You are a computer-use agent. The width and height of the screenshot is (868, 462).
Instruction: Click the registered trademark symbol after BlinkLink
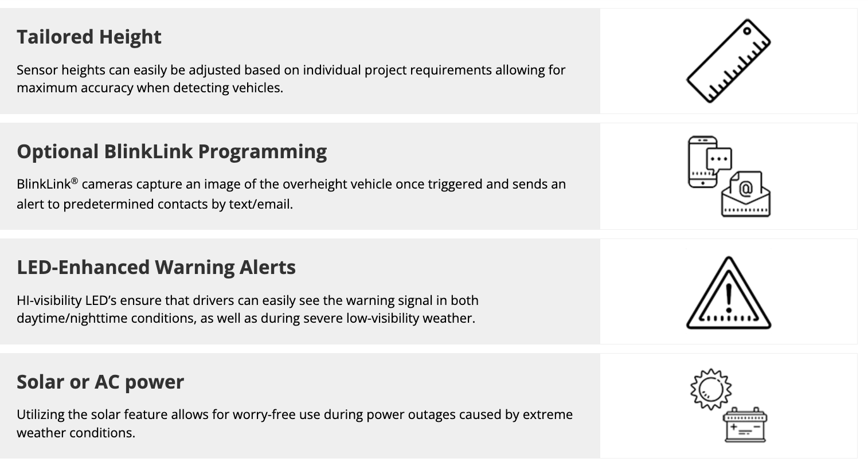click(x=75, y=181)
